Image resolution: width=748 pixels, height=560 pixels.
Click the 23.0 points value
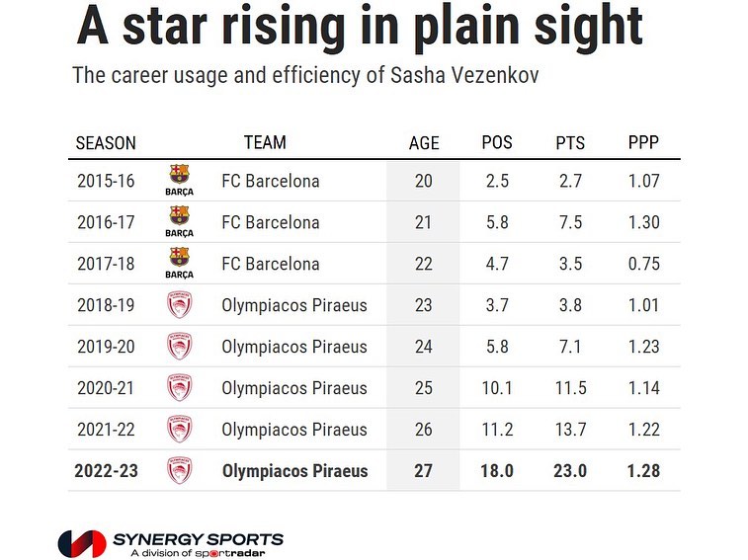click(x=570, y=470)
